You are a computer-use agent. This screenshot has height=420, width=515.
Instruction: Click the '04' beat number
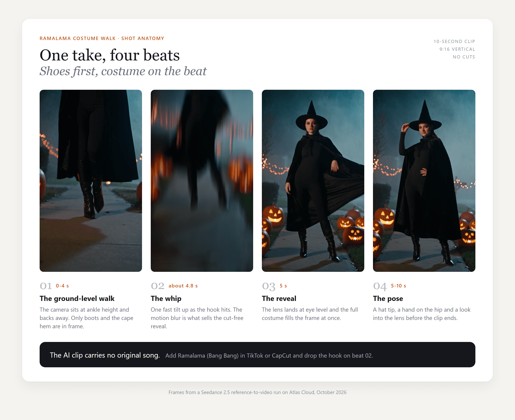(x=380, y=286)
